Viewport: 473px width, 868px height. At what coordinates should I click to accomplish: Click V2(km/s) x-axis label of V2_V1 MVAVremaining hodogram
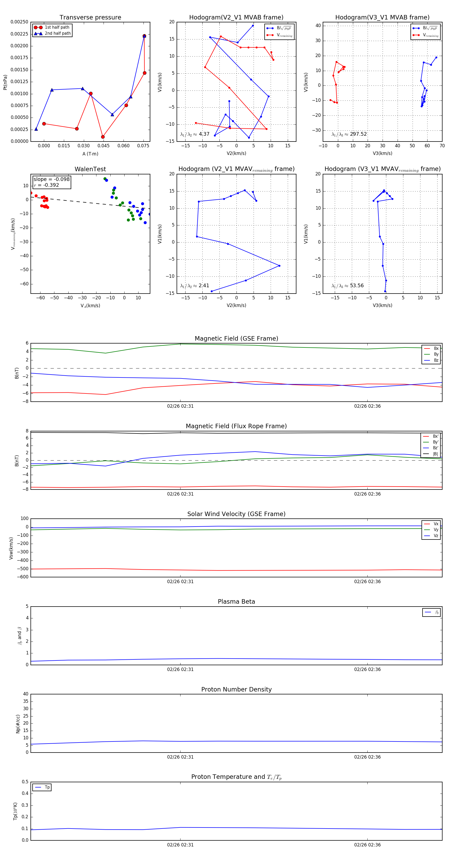[236, 305]
